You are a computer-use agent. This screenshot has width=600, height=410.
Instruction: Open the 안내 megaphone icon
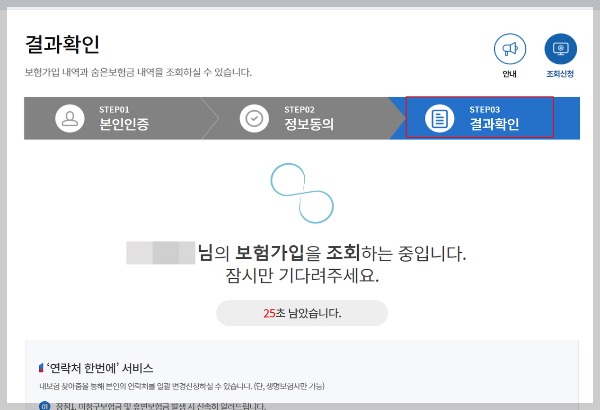tap(510, 49)
